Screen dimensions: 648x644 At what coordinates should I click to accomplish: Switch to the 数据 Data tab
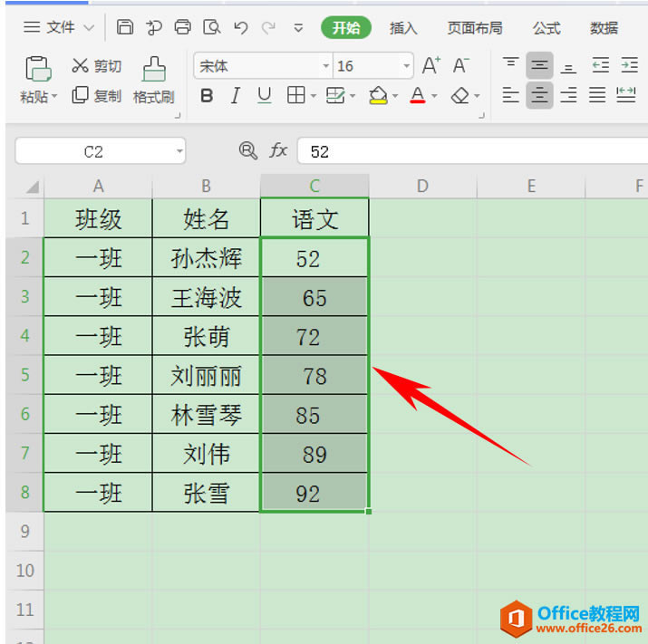(x=604, y=28)
